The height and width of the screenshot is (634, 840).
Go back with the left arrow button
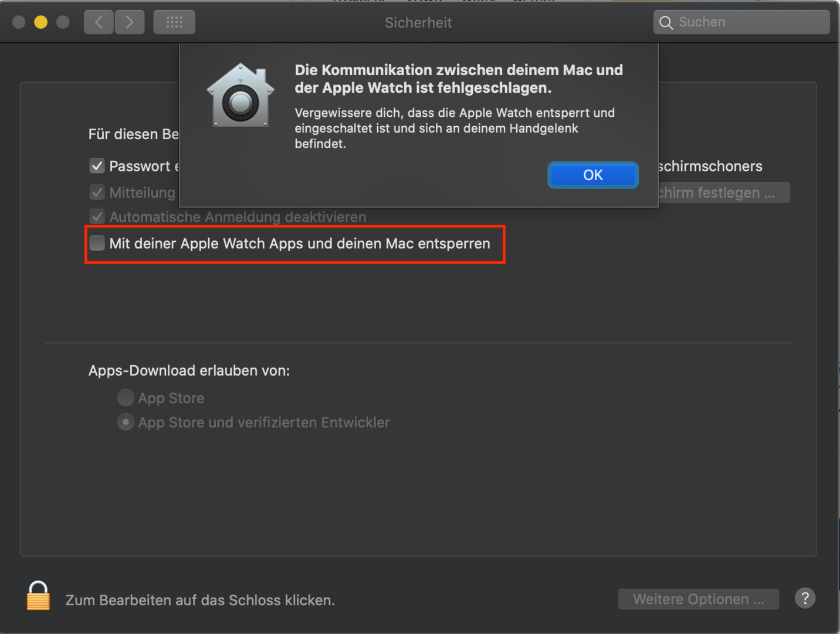tap(99, 22)
